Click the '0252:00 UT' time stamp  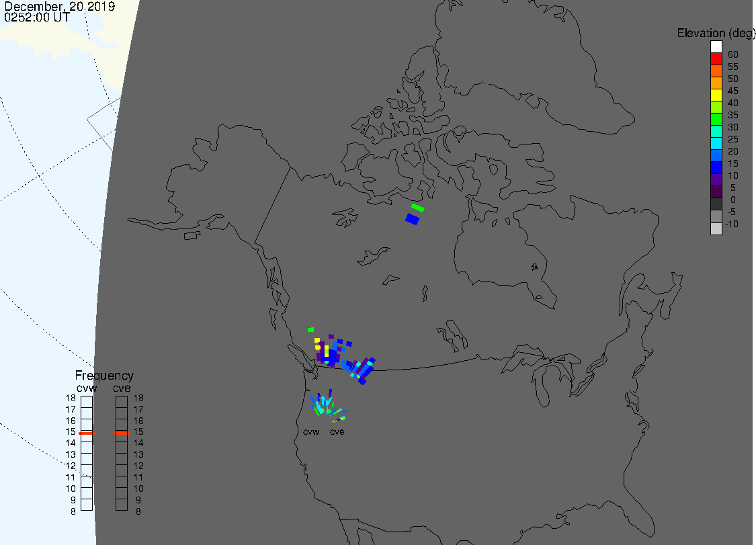(37, 17)
